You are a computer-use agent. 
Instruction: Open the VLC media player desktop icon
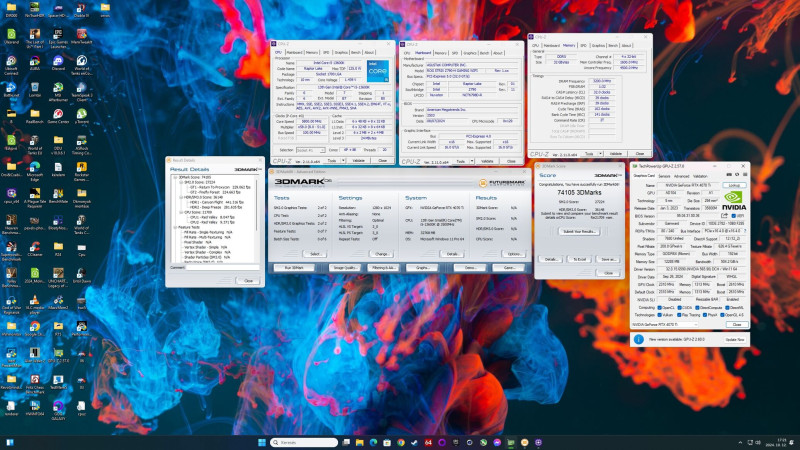coord(34,302)
